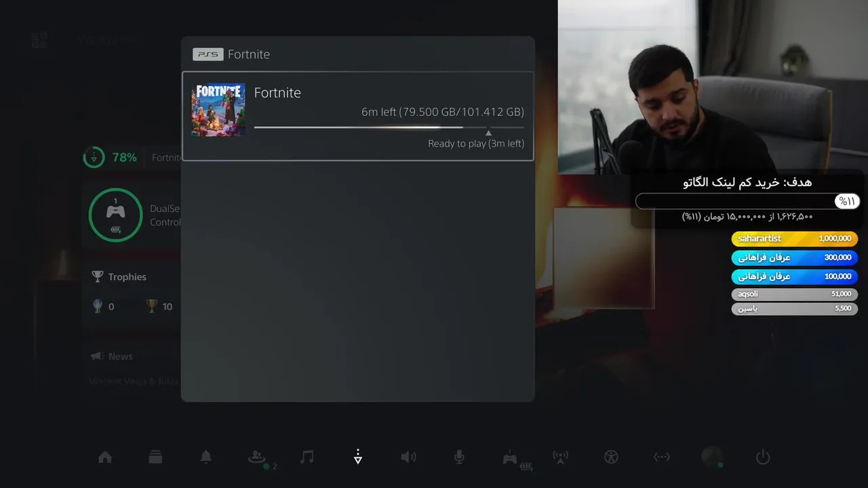The height and width of the screenshot is (488, 868).
Task: Open the Broadcast antenna icon
Action: coord(560,457)
